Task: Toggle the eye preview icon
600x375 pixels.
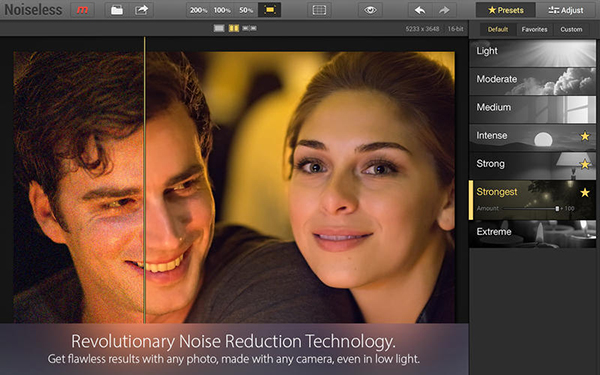Action: pyautogui.click(x=370, y=10)
